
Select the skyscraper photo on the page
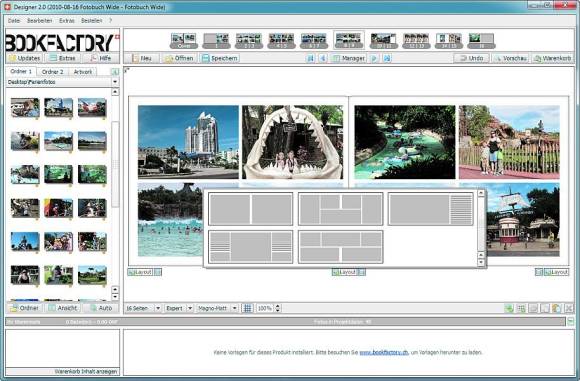188,142
